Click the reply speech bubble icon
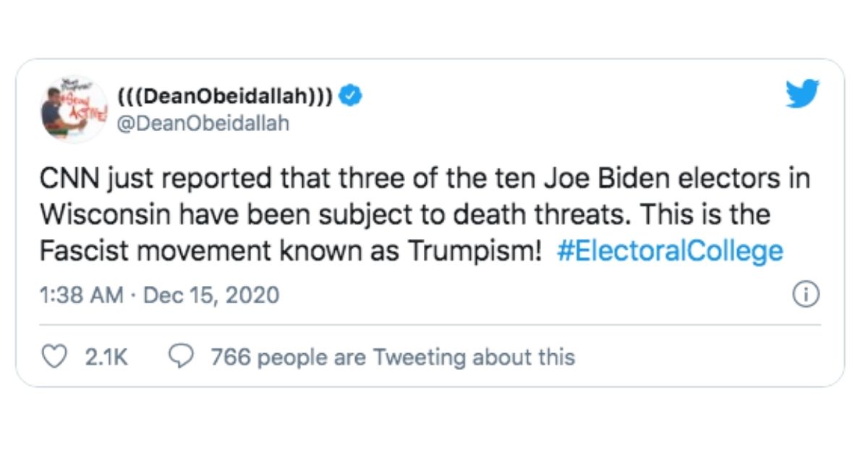The image size is (868, 456). point(180,356)
